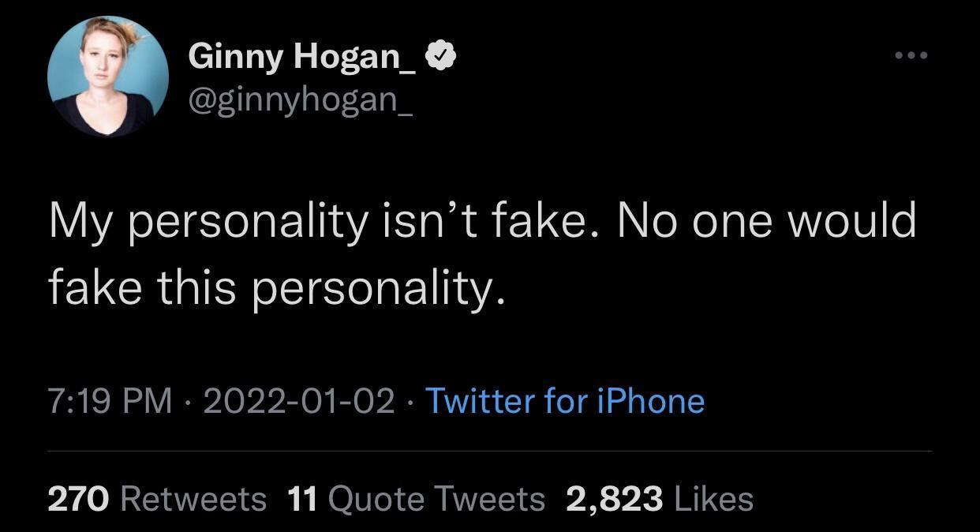
Task: Click the display name Ginny Hogan_
Action: (x=302, y=57)
